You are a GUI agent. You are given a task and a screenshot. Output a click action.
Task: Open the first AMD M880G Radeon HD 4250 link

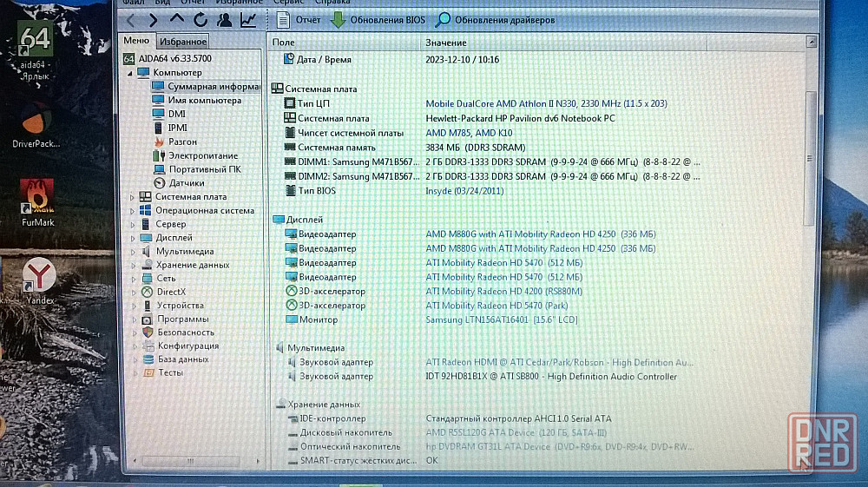tap(540, 234)
